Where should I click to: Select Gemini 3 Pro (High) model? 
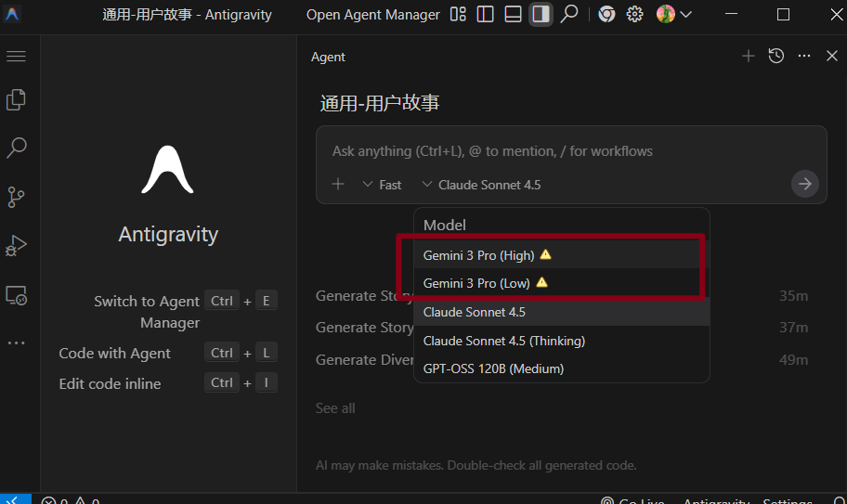pos(562,254)
